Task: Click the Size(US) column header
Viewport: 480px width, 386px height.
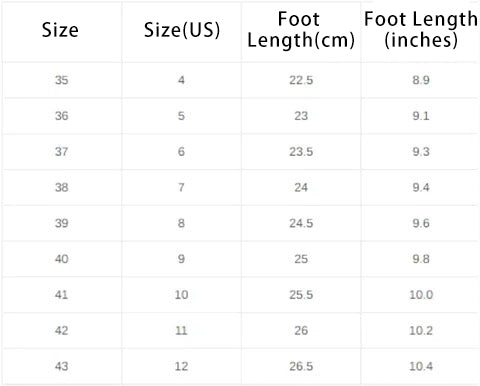Action: pos(182,30)
